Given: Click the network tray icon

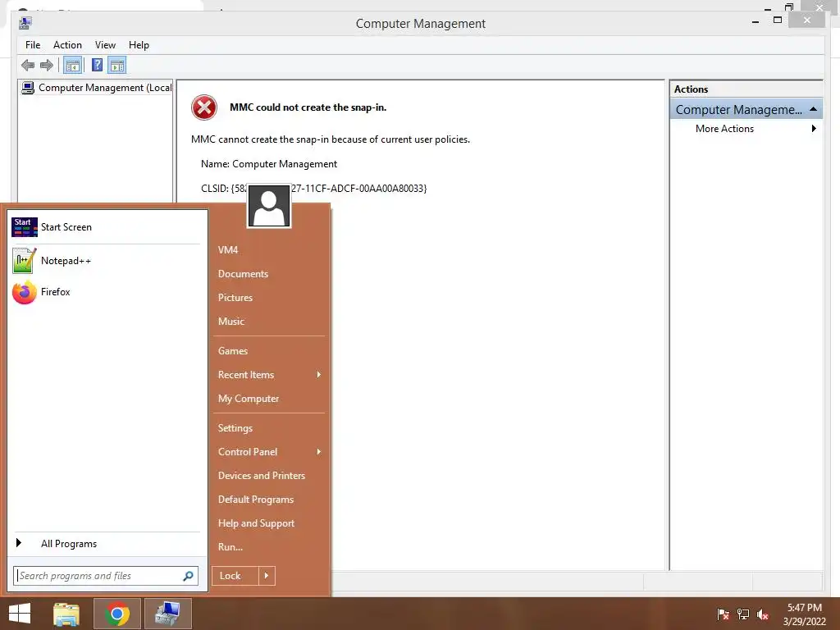Looking at the screenshot, I should (743, 614).
